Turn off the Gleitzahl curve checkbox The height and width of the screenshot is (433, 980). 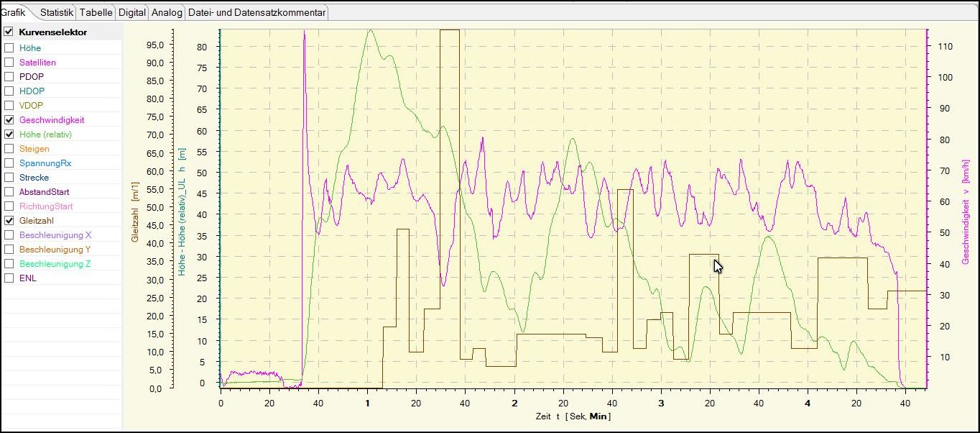pyautogui.click(x=9, y=221)
